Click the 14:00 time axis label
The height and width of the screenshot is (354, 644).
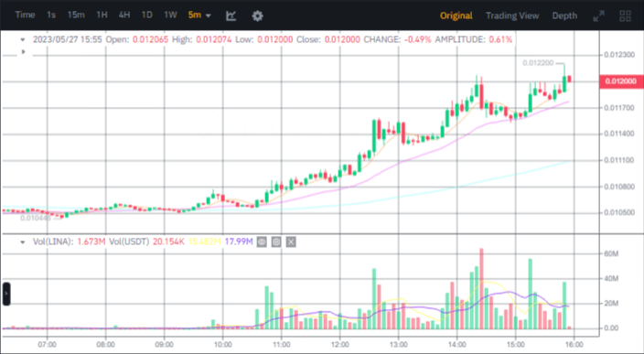(457, 345)
